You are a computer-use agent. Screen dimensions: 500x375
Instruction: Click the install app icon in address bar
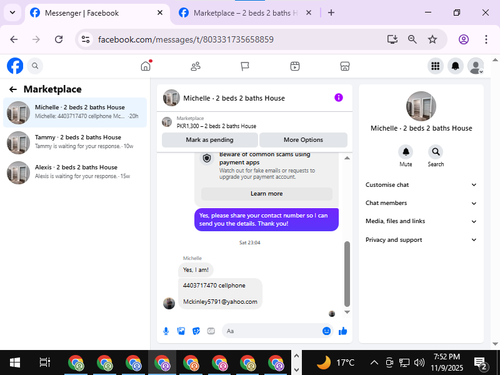pos(392,39)
